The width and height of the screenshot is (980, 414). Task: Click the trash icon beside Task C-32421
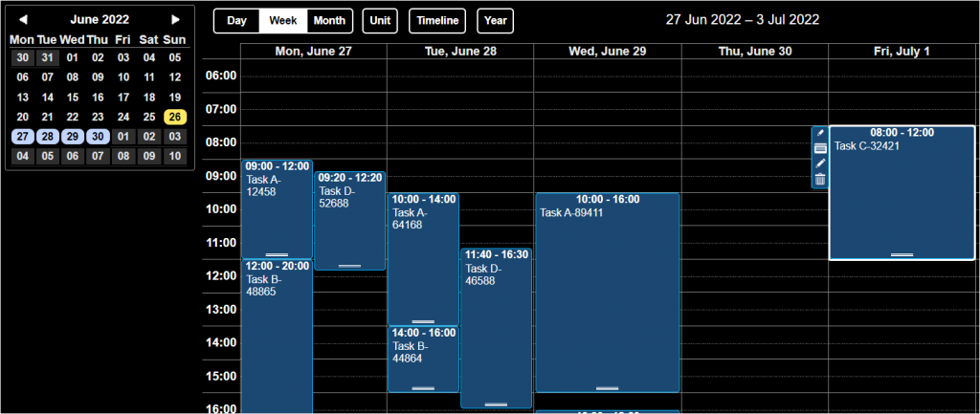[x=820, y=180]
